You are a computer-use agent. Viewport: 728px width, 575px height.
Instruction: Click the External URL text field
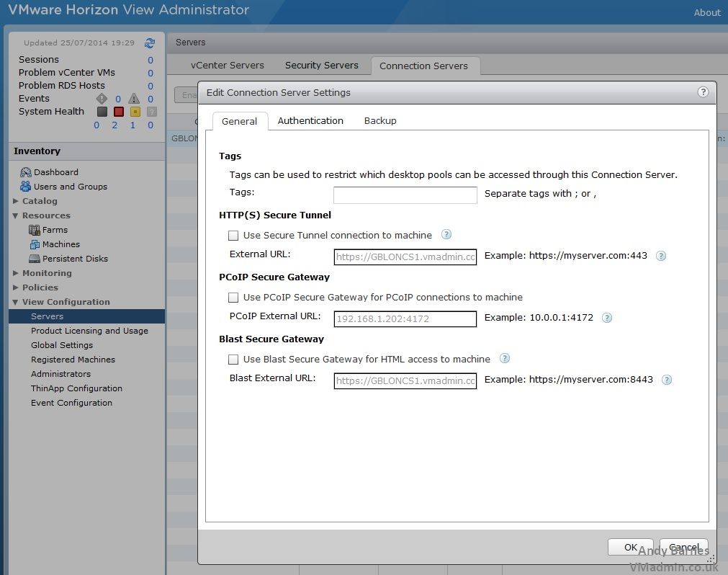(x=405, y=257)
